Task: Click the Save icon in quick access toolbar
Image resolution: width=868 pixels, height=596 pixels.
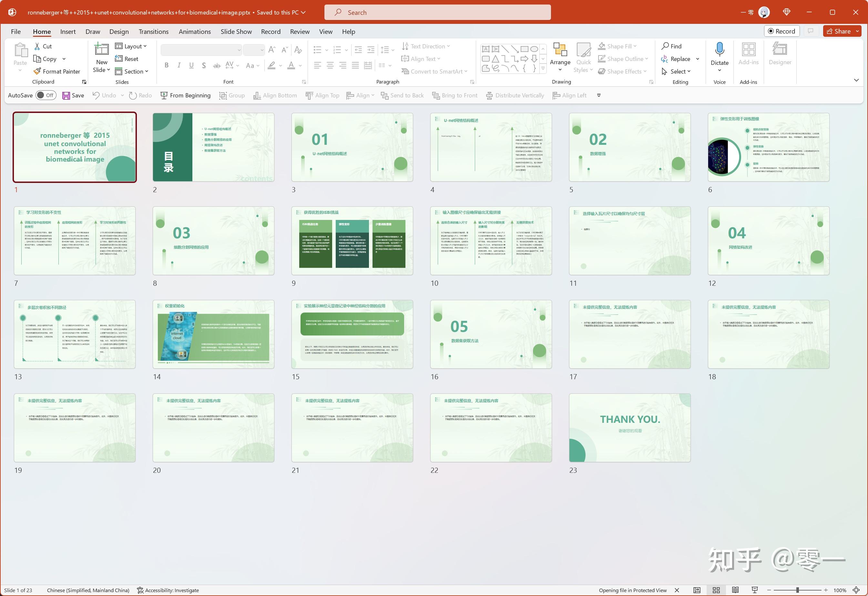Action: 66,95
